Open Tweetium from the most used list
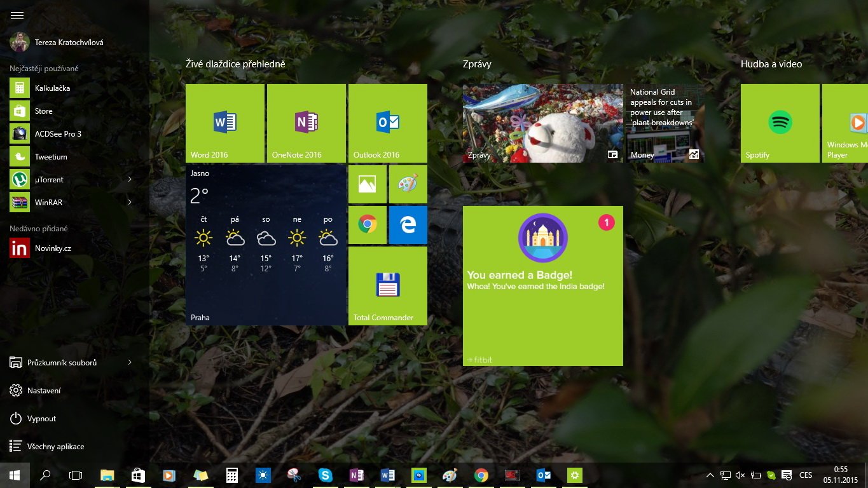Screen dimensions: 868x488 74,157
